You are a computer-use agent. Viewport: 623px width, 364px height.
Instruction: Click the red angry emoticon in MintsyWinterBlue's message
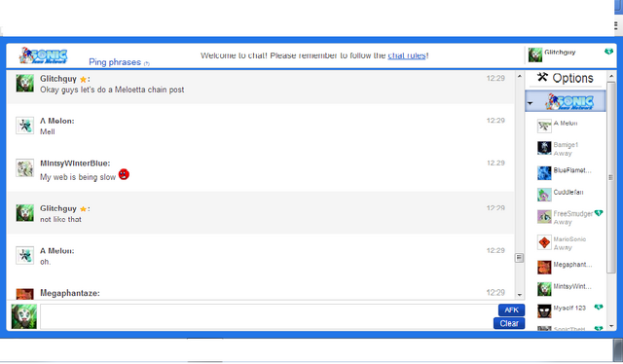[124, 174]
